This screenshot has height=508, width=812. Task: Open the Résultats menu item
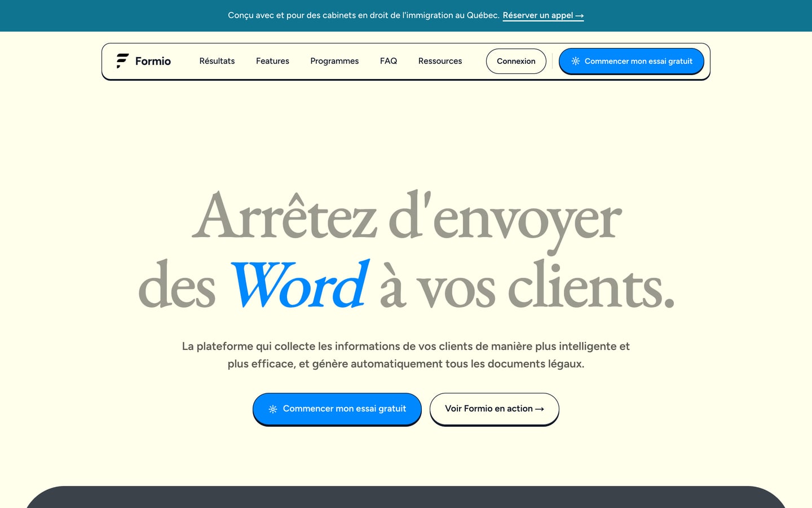[x=217, y=61]
